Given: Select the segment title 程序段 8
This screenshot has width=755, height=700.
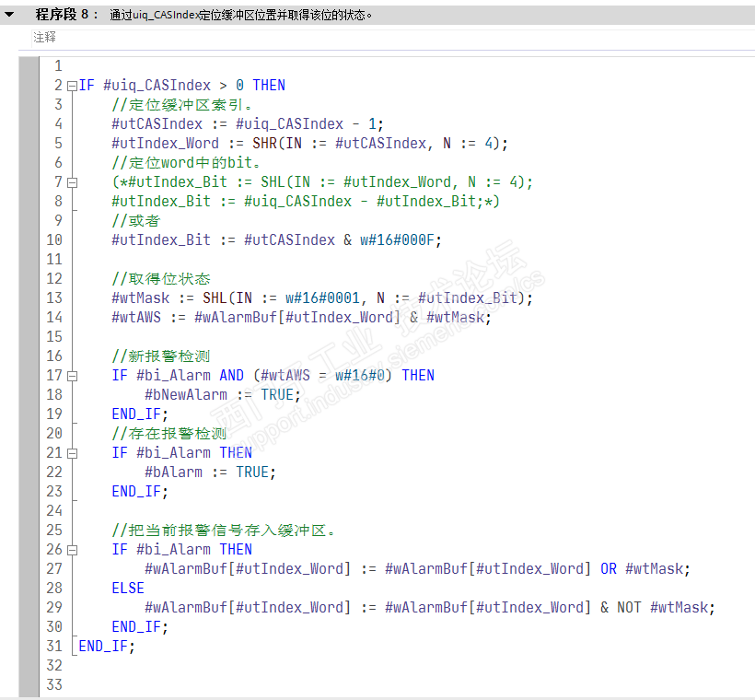Looking at the screenshot, I should coord(62,15).
